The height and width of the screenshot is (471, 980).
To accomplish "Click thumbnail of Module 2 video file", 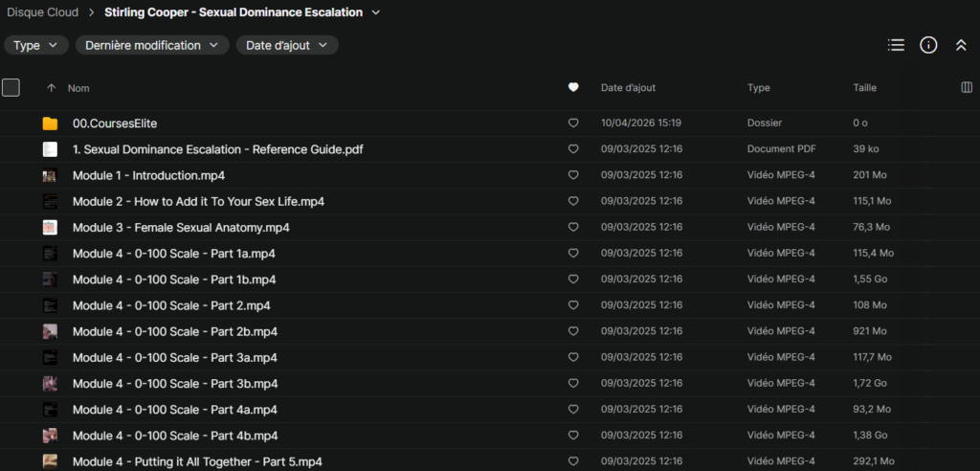I will point(50,201).
